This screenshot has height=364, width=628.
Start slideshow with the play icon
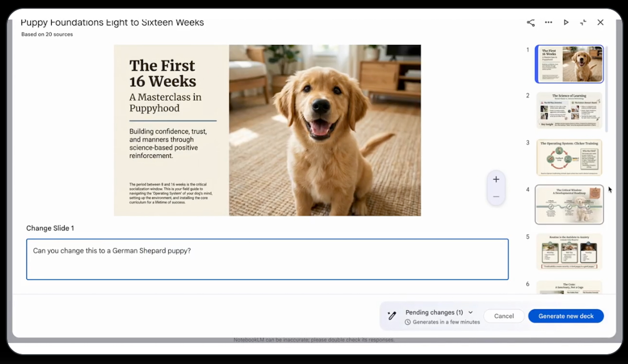click(566, 22)
